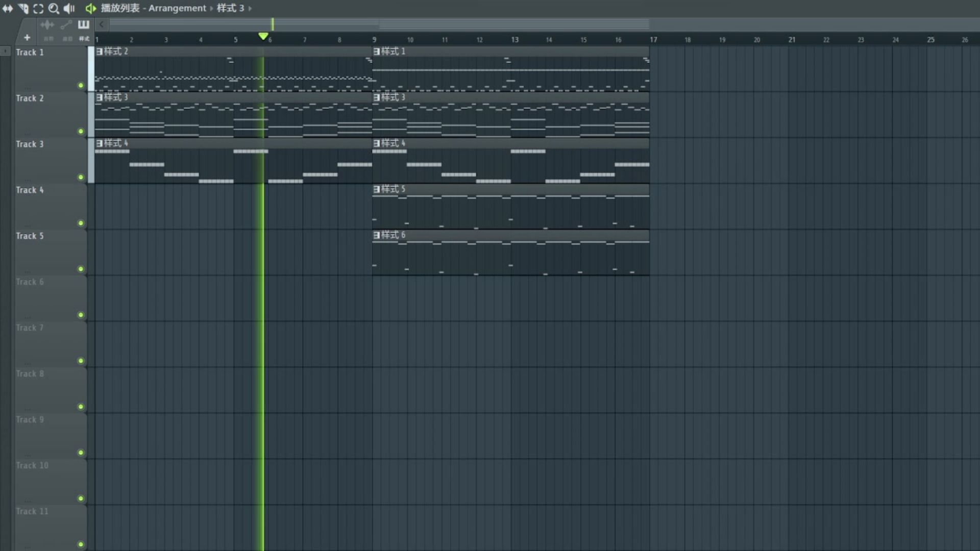Toggle Track 9 mute switch
This screenshot has height=551, width=980.
click(81, 453)
